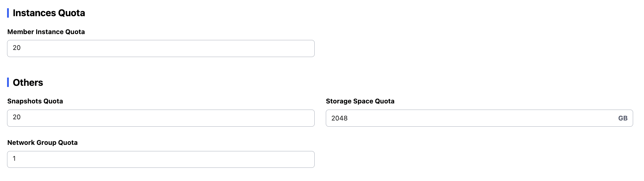Image resolution: width=644 pixels, height=181 pixels.
Task: Click the Member Instance Quota label
Action: point(46,32)
